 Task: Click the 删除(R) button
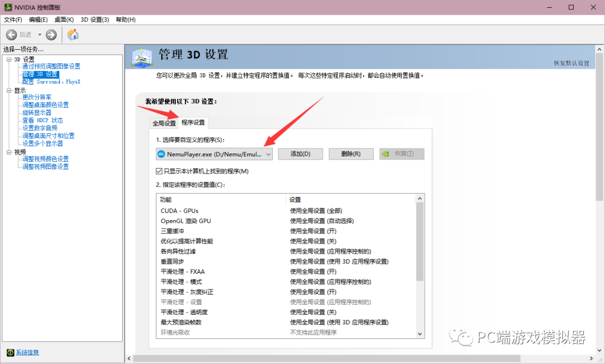351,154
